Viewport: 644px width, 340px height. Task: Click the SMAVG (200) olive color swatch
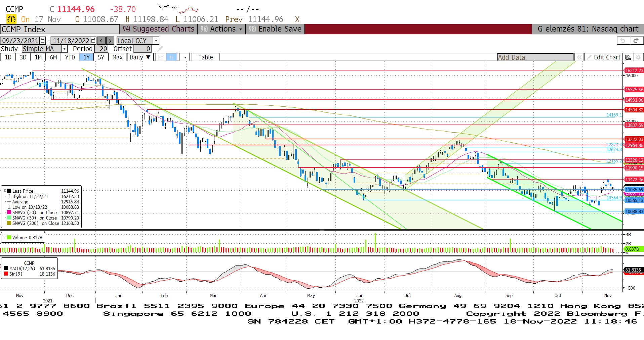pyautogui.click(x=9, y=223)
